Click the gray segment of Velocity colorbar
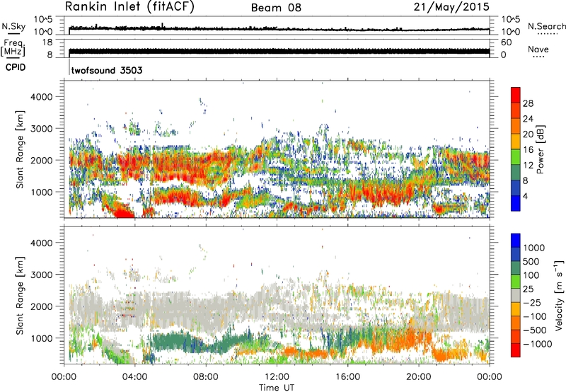Viewport: 566px width, 392px height. click(516, 296)
